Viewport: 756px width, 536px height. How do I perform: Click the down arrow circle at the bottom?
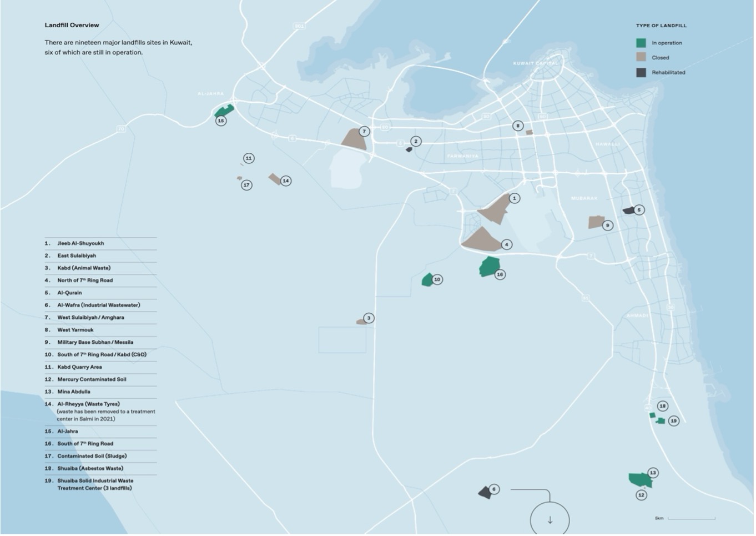pos(550,520)
